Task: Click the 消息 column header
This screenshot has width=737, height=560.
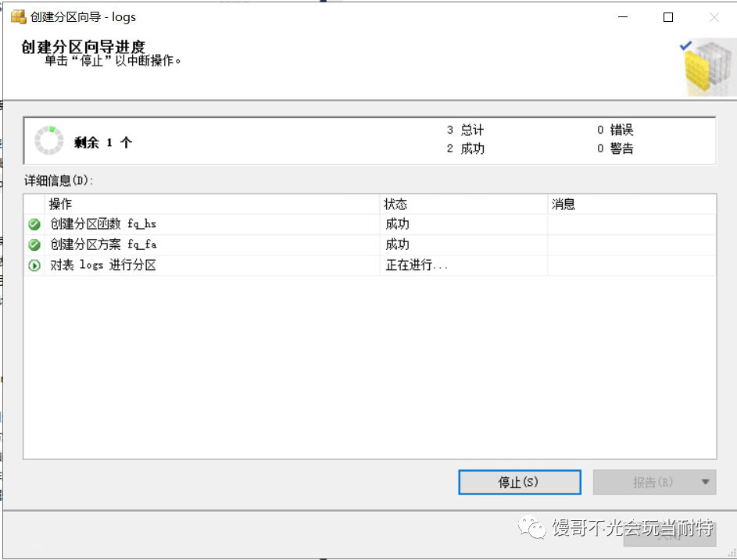Action: coord(563,205)
